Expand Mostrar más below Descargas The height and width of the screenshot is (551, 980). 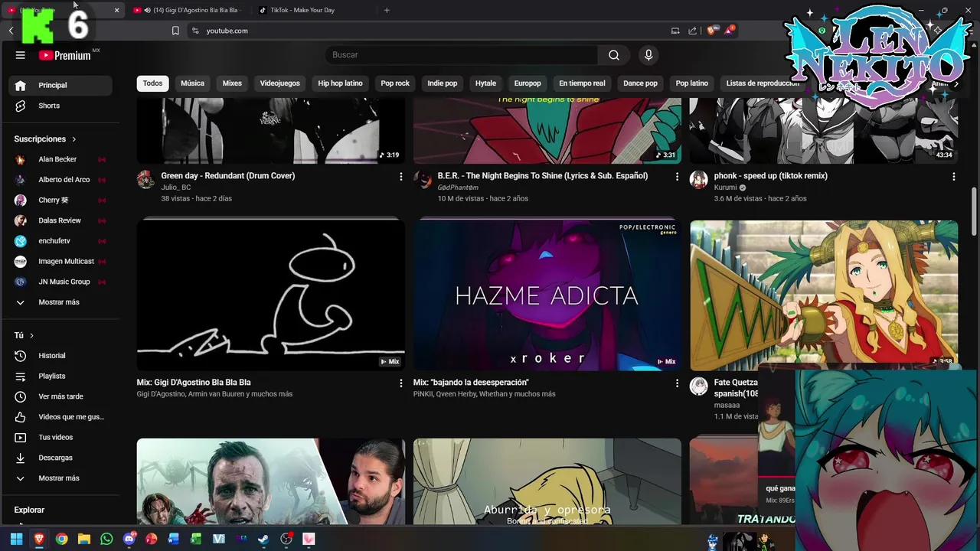point(60,478)
